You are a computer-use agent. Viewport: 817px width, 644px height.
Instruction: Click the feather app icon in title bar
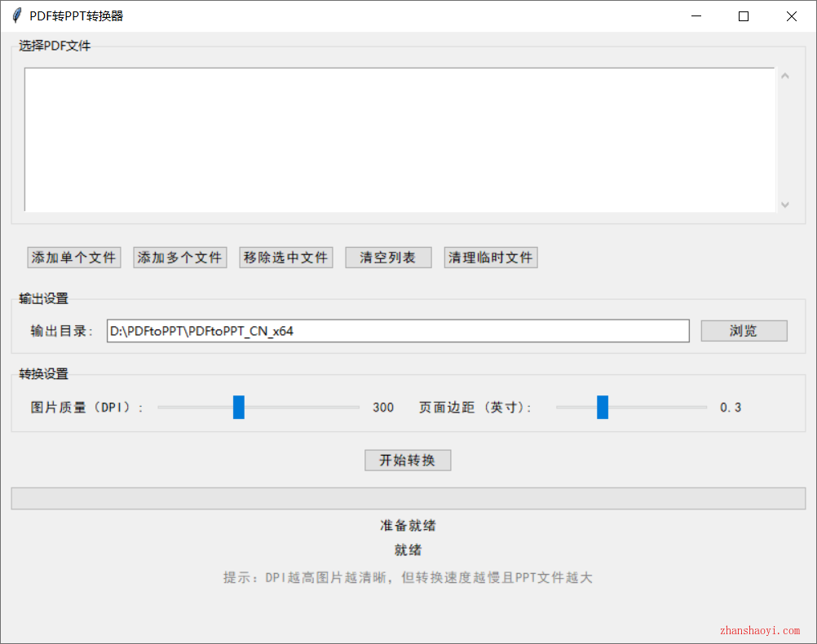tap(16, 16)
